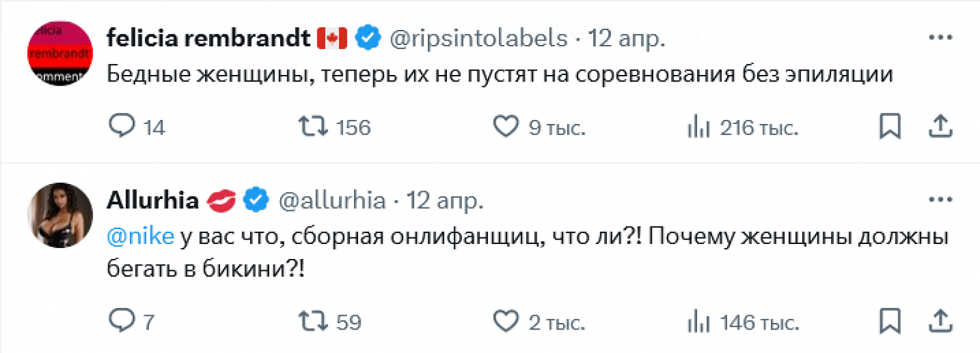980x353 pixels.
Task: View analytics of felicia rembrandt's tweet
Action: coord(699,127)
